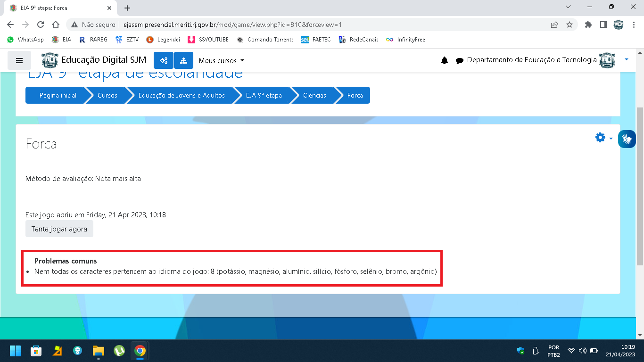Image resolution: width=644 pixels, height=362 pixels.
Task: Open the Wi-Fi network tray icon
Action: pyautogui.click(x=571, y=351)
